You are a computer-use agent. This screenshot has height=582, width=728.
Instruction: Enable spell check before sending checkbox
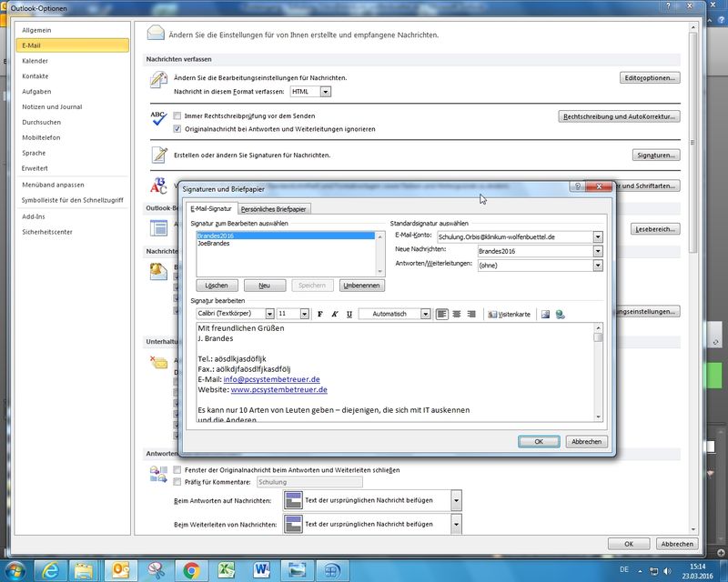tap(177, 116)
